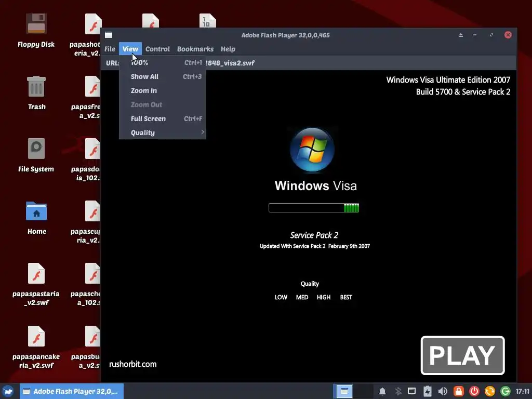Select the papascheeseria swf file icon
This screenshot has width=532, height=399.
pos(92,273)
